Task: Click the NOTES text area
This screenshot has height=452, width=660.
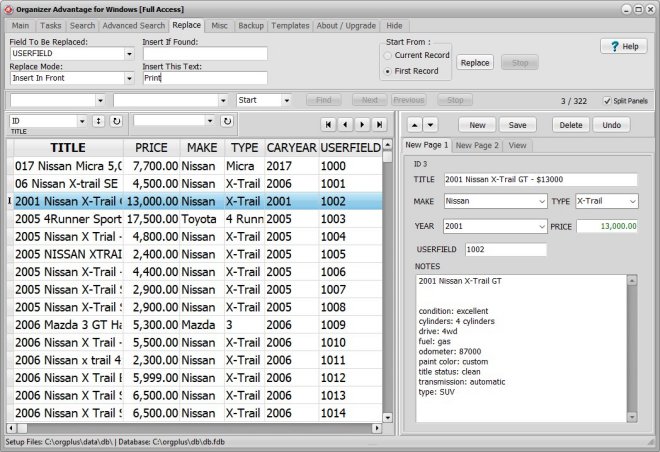Action: click(x=521, y=348)
